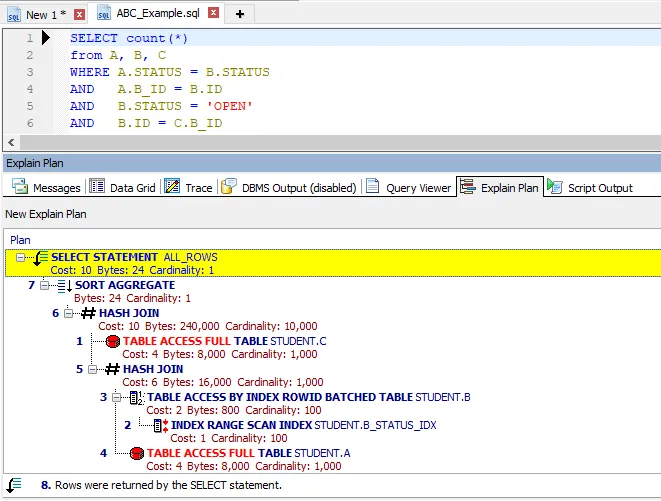
Task: Collapse the SORT AGGREGATE tree node
Action: [45, 286]
